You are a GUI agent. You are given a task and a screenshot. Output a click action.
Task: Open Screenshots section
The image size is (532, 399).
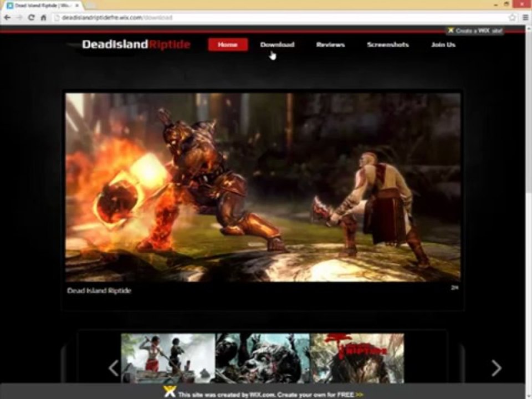388,44
